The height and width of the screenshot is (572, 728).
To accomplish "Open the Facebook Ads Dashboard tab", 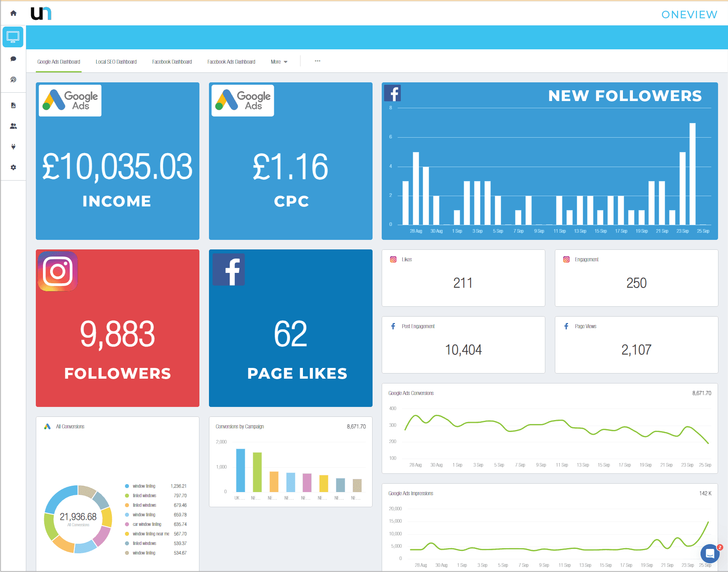I will pos(231,62).
